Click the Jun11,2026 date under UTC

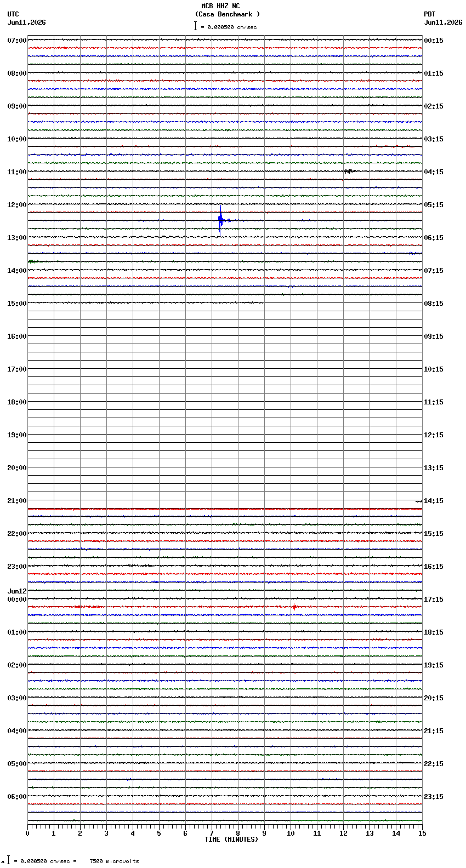click(x=27, y=22)
